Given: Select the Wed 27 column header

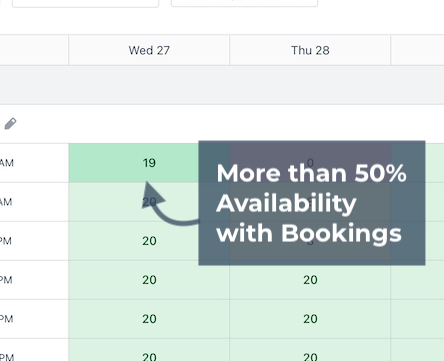Looking at the screenshot, I should click(149, 50).
